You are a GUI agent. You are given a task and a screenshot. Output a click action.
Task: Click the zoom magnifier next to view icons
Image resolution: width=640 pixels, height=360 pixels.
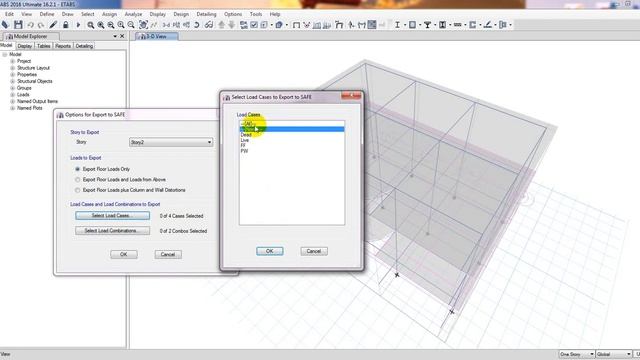(x=131, y=25)
